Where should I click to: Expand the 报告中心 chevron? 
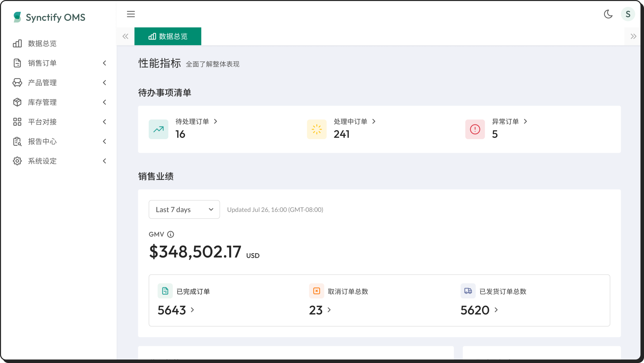[104, 141]
